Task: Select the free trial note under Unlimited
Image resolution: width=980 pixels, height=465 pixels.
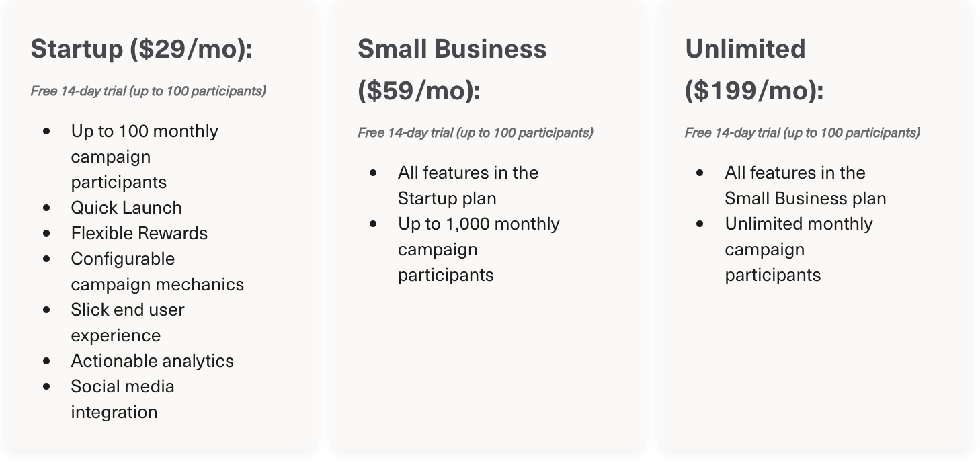Action: point(803,132)
